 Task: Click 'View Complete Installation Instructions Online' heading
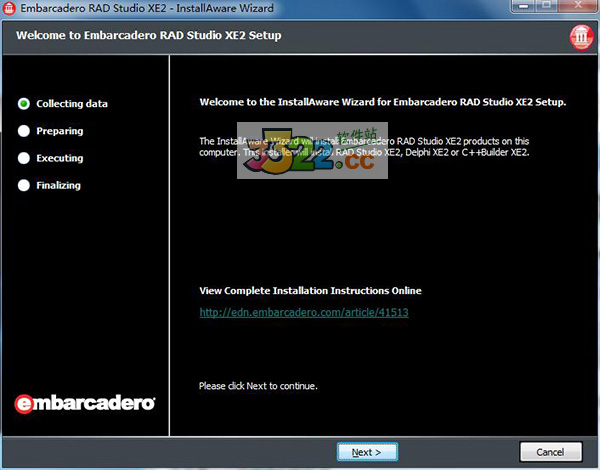(x=310, y=291)
